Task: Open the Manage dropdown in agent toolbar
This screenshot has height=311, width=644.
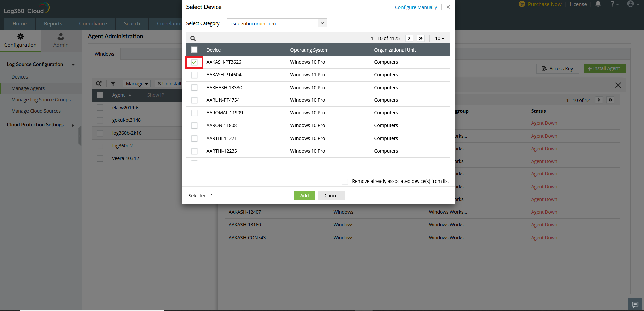Action: click(x=137, y=84)
